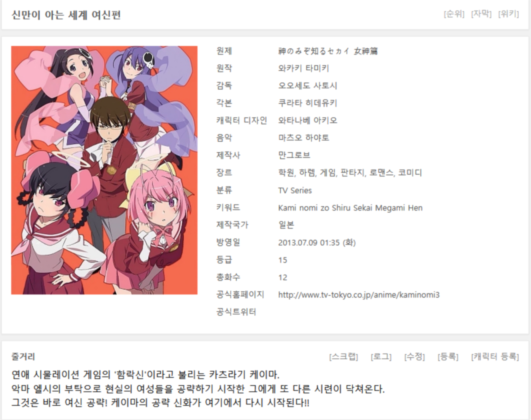
Task: Click original author 와카키 타미키
Action: (x=303, y=68)
